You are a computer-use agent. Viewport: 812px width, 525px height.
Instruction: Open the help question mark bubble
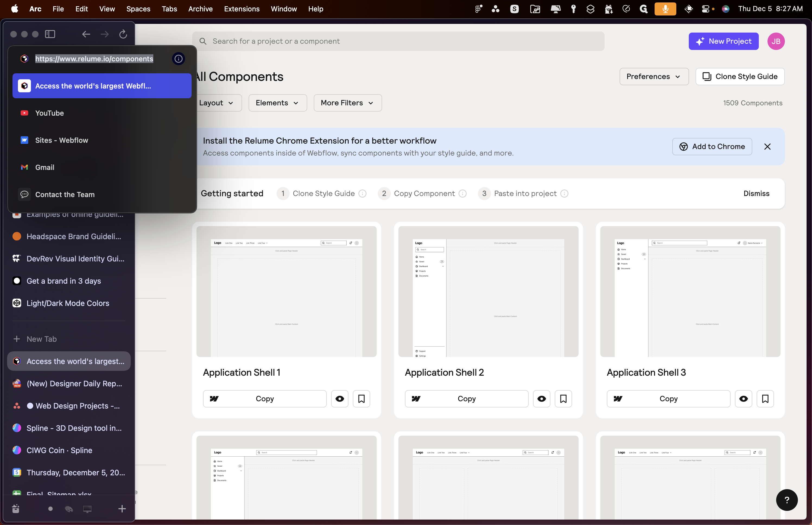(x=787, y=500)
